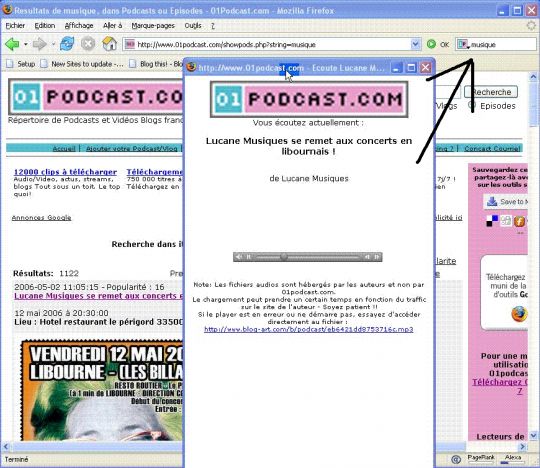Click the 01Podcast.com logo in the main window
Viewport: 540px width, 468px height.
coord(96,97)
